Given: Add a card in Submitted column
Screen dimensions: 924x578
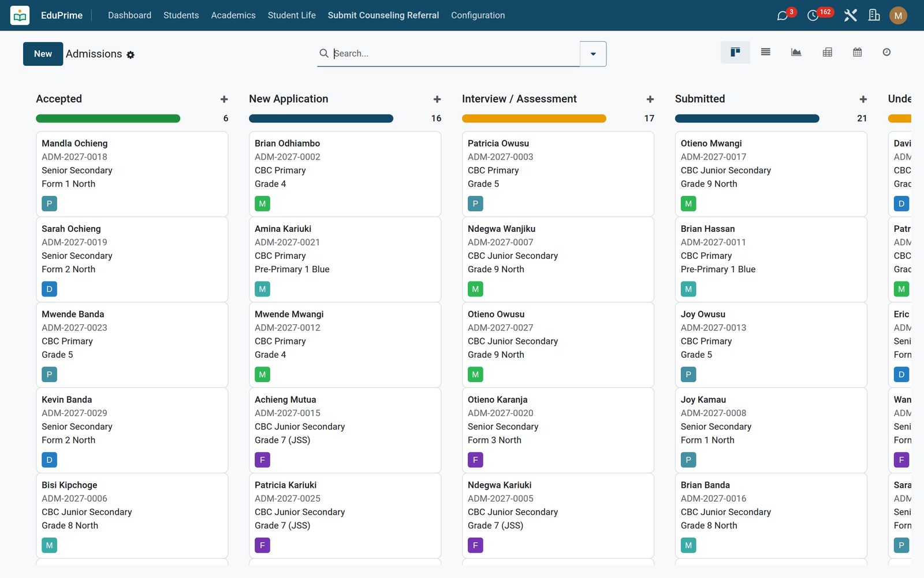Looking at the screenshot, I should [x=863, y=99].
